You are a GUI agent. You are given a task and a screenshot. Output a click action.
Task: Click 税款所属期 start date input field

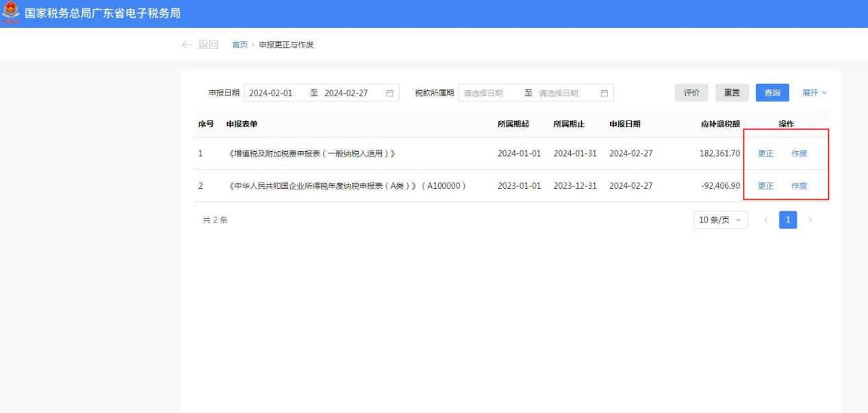[485, 93]
